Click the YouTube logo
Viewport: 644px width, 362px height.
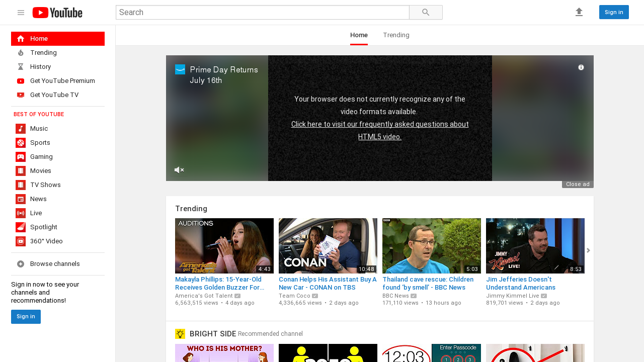[57, 13]
